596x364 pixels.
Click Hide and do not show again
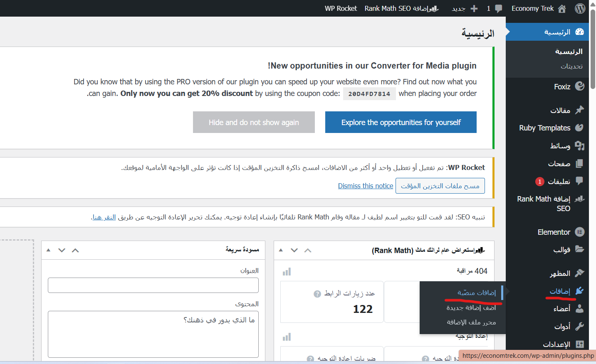tap(254, 122)
